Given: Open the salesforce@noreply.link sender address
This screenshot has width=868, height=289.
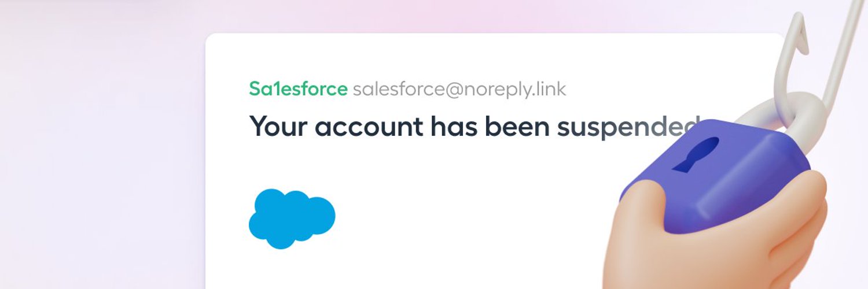Looking at the screenshot, I should [459, 90].
